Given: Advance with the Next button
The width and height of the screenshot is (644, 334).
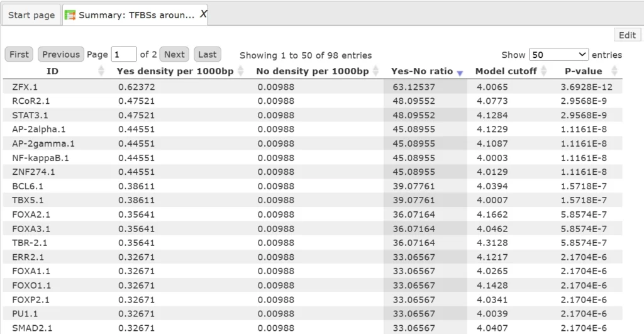Looking at the screenshot, I should coord(174,55).
